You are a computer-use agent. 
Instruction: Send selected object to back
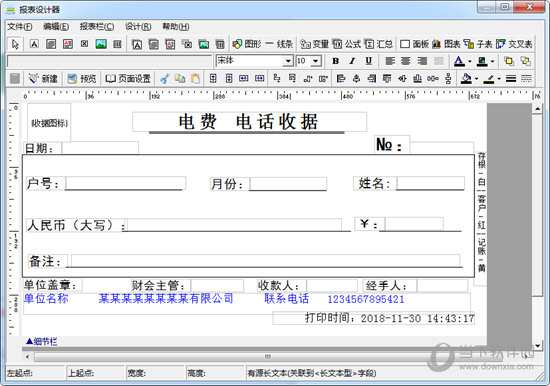point(525,61)
